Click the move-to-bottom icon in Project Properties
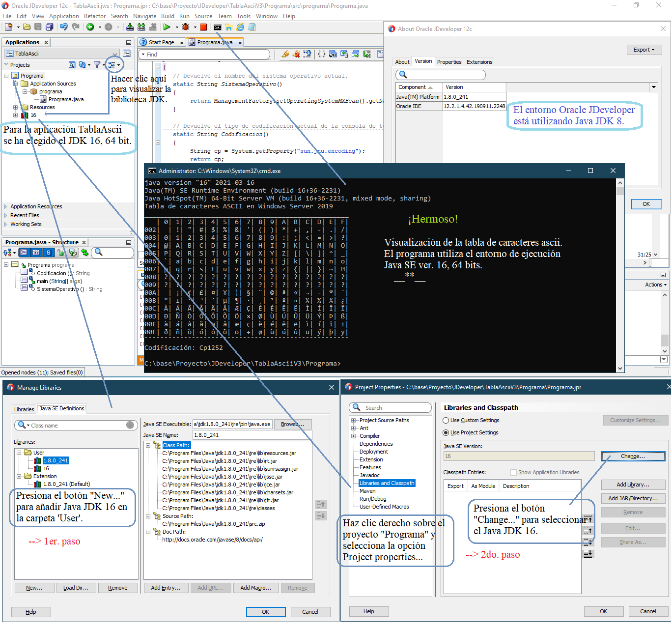Viewport: 672px width, 628px height. coord(588,554)
